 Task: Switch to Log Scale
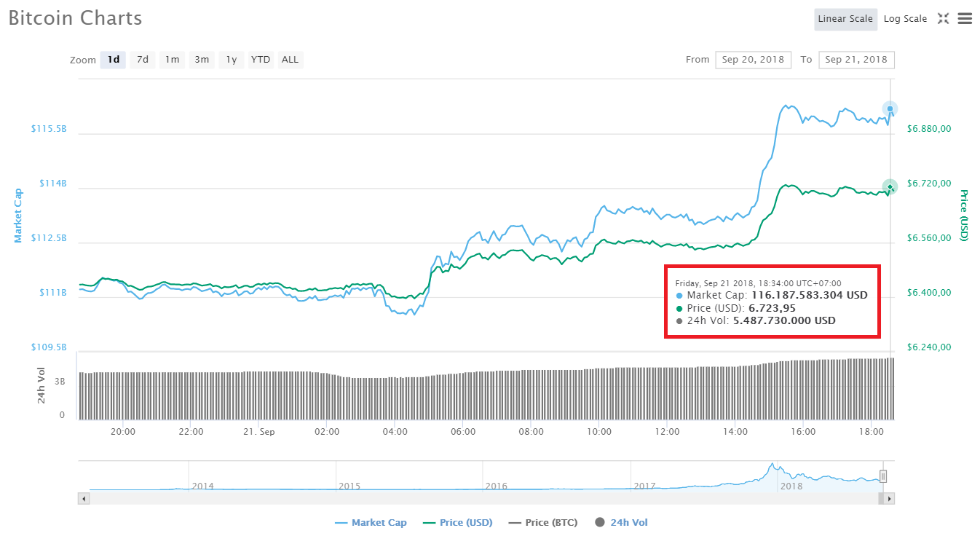pyautogui.click(x=905, y=19)
